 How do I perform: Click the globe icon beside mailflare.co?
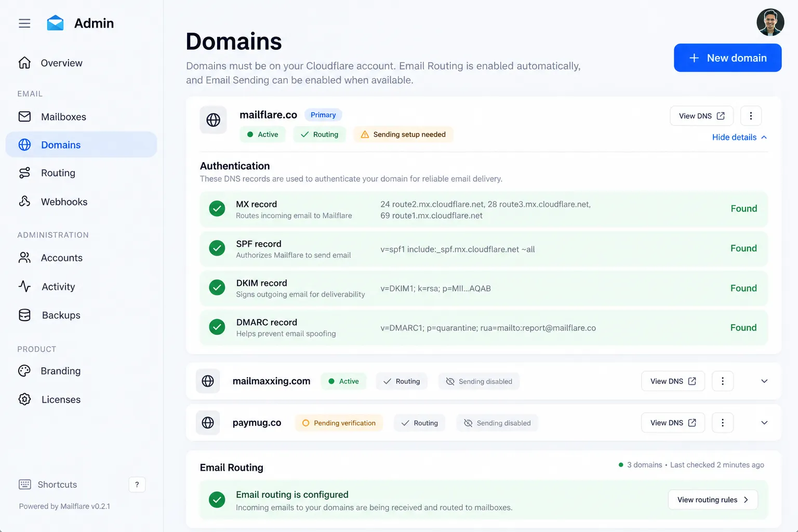click(x=214, y=120)
